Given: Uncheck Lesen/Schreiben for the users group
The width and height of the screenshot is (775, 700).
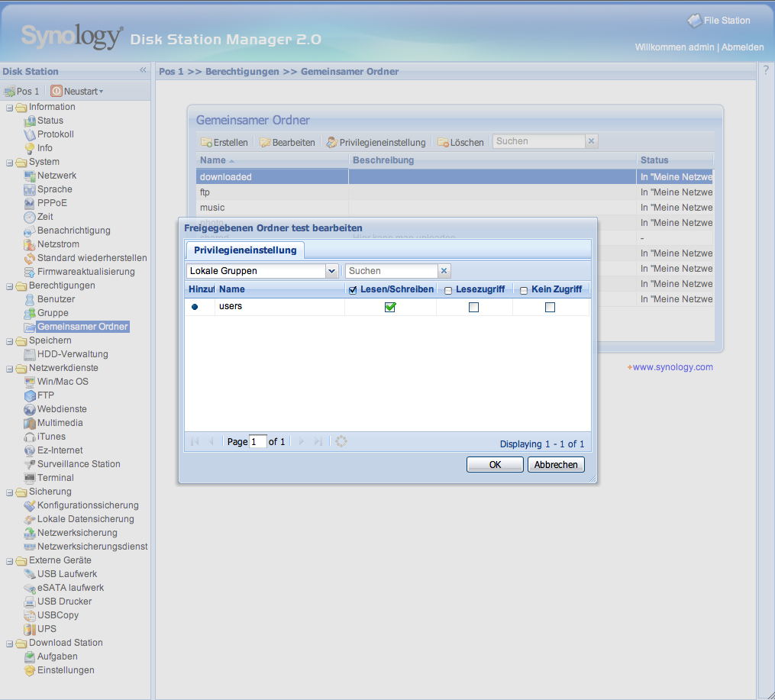Looking at the screenshot, I should point(390,307).
